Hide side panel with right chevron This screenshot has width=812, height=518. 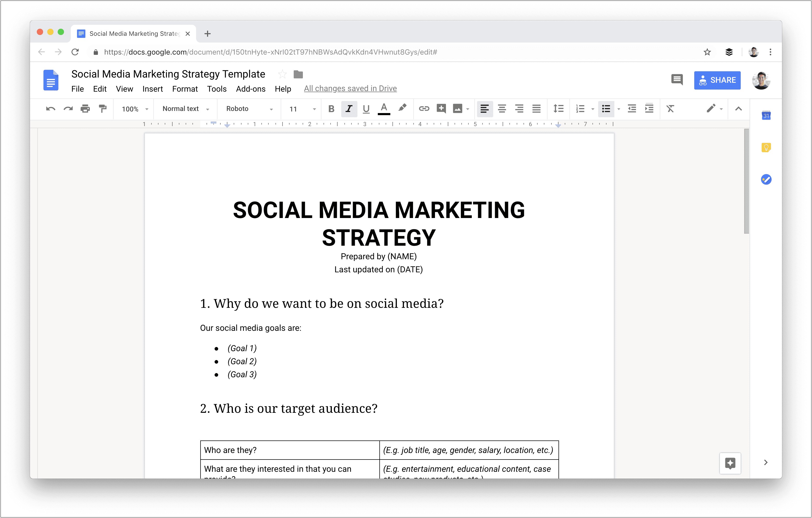(x=766, y=462)
